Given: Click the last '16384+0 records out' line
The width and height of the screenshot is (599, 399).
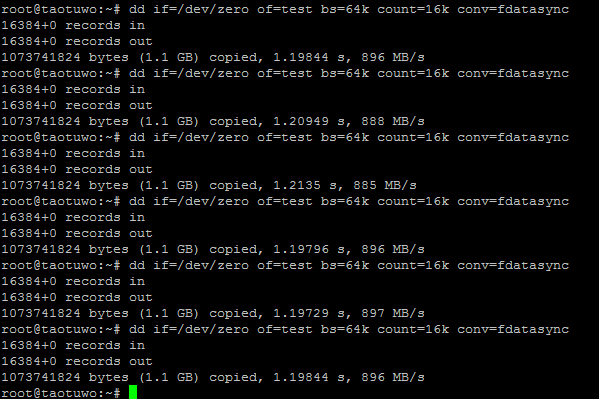Looking at the screenshot, I should pyautogui.click(x=77, y=361).
